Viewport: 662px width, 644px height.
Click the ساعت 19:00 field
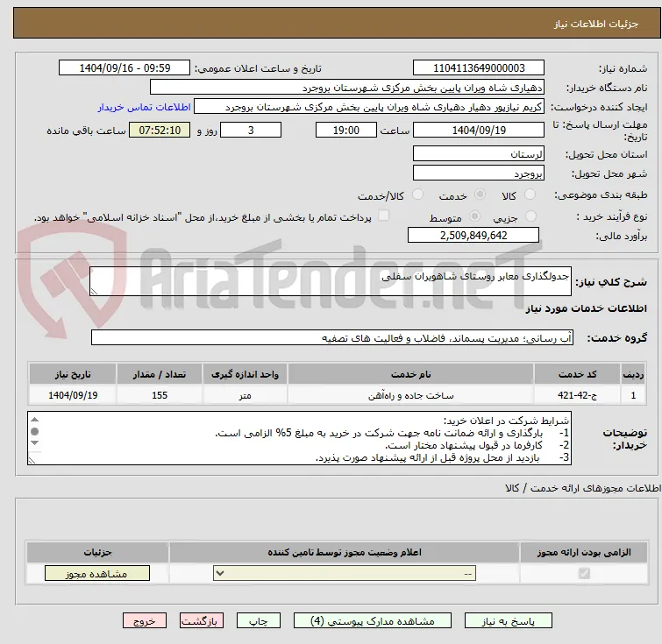[346, 130]
